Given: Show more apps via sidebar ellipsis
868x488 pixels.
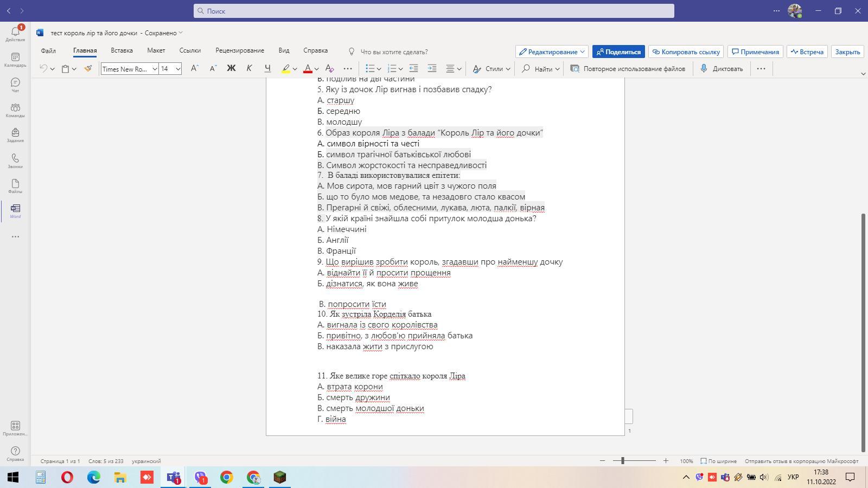Looking at the screenshot, I should 15,236.
